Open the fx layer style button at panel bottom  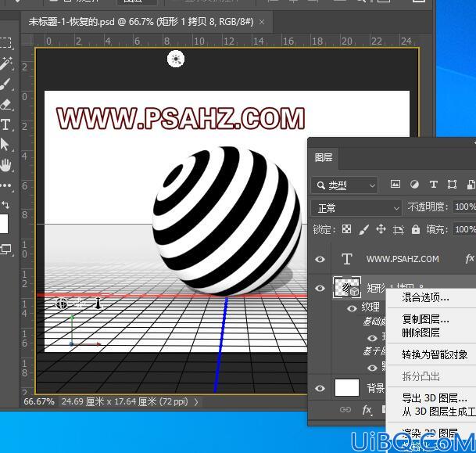click(367, 410)
